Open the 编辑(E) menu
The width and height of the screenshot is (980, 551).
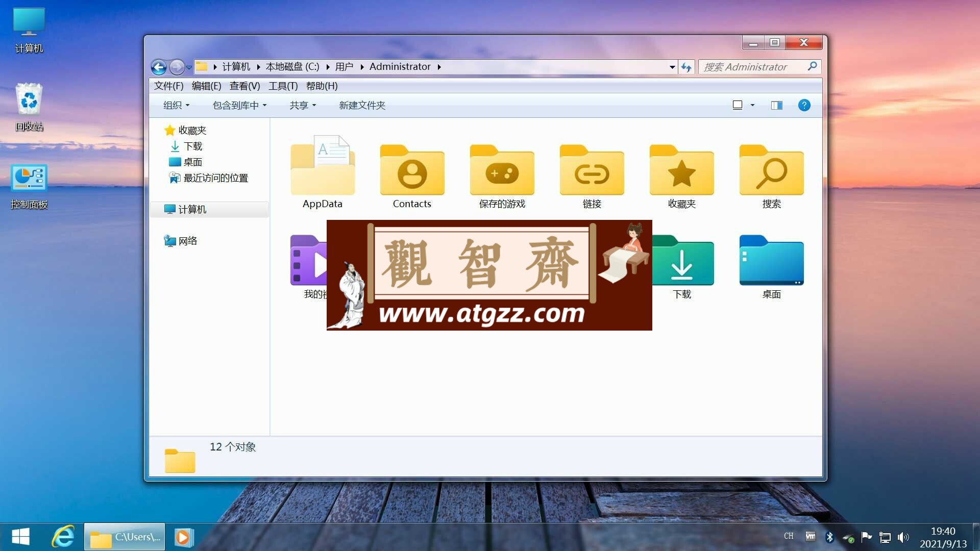206,86
